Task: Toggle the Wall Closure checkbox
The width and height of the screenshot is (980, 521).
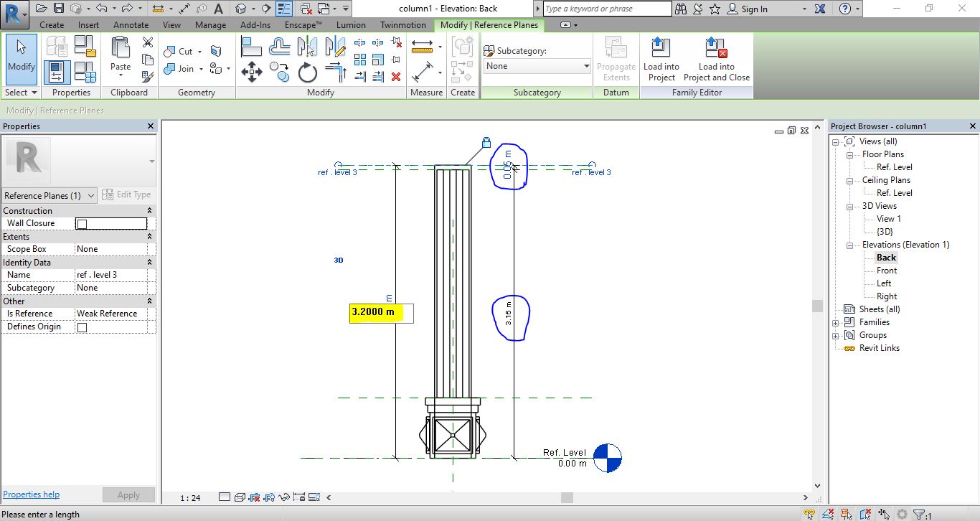Action: click(82, 224)
